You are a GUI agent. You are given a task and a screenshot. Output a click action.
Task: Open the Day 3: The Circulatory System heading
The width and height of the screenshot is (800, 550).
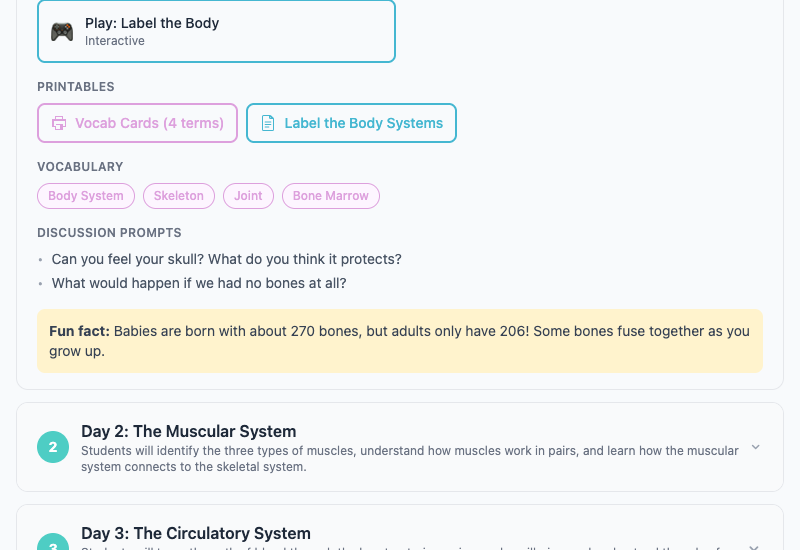point(195,533)
